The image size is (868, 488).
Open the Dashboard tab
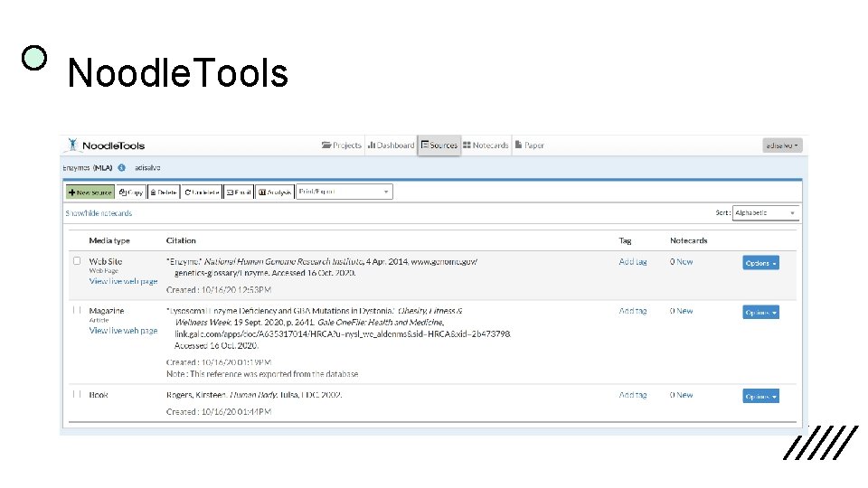pos(391,145)
